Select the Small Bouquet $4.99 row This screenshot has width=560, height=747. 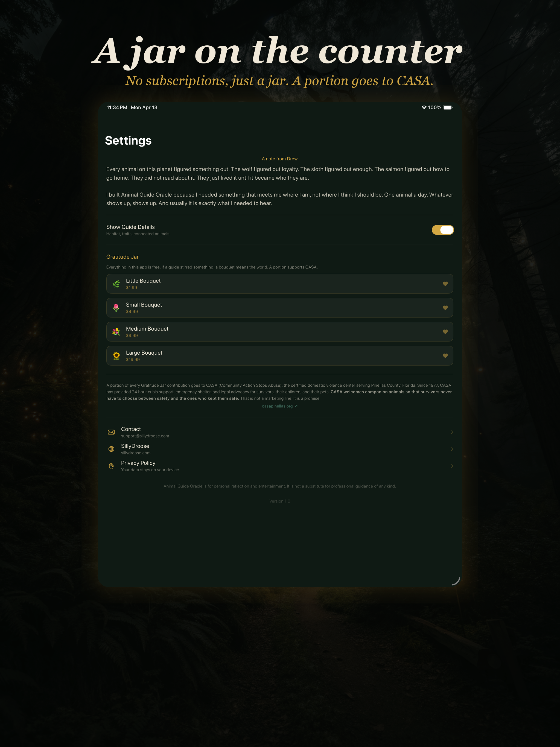pos(280,308)
